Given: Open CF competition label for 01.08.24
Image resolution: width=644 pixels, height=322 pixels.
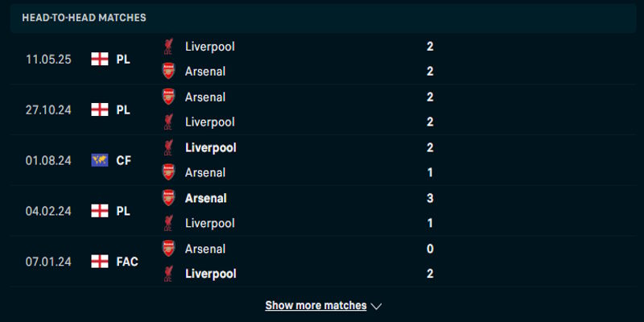Looking at the screenshot, I should pos(123,160).
